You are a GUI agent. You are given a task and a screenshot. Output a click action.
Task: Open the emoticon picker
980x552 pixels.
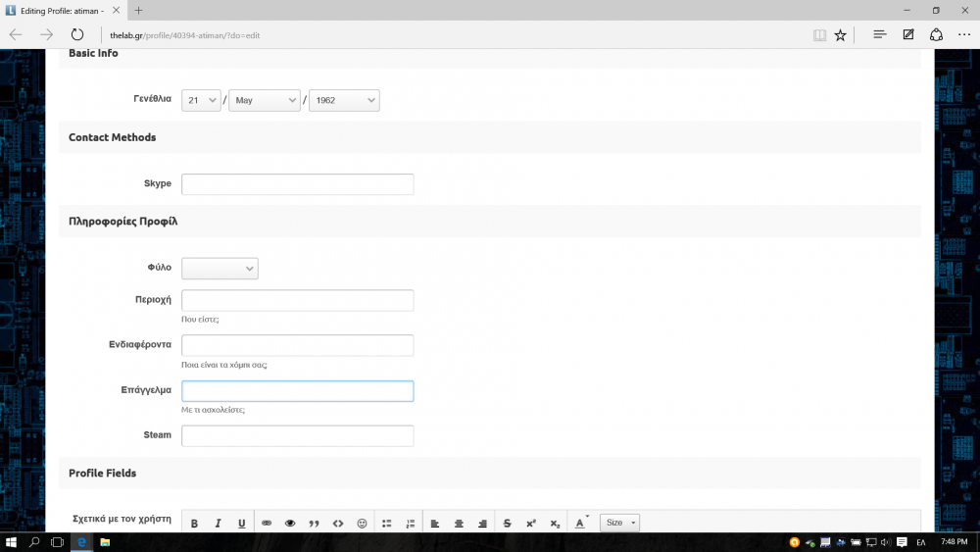[x=362, y=524]
